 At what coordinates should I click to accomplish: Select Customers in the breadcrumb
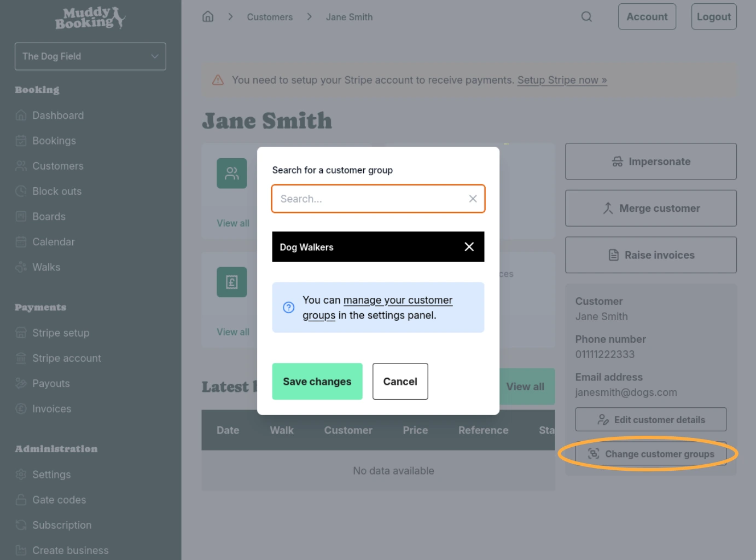(269, 17)
